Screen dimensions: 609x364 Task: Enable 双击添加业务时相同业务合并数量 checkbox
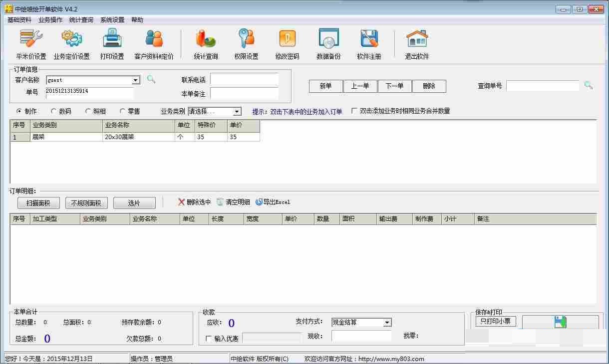pos(354,111)
